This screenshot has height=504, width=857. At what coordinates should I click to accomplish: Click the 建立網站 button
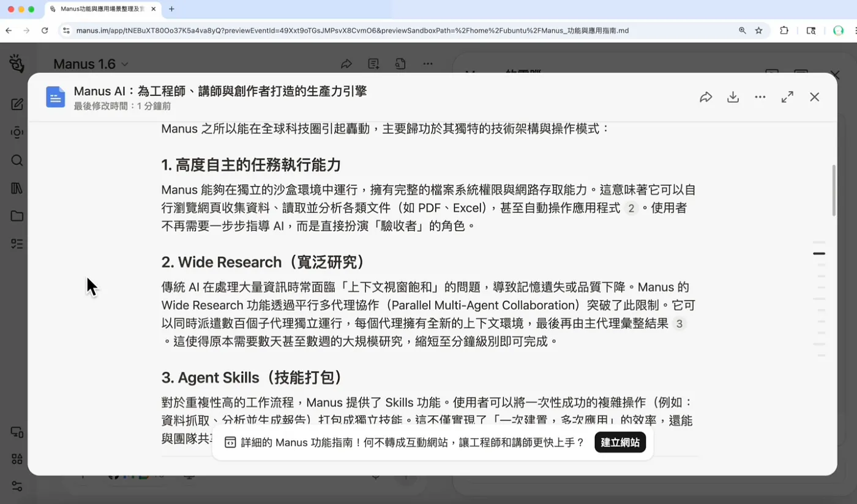pos(620,442)
